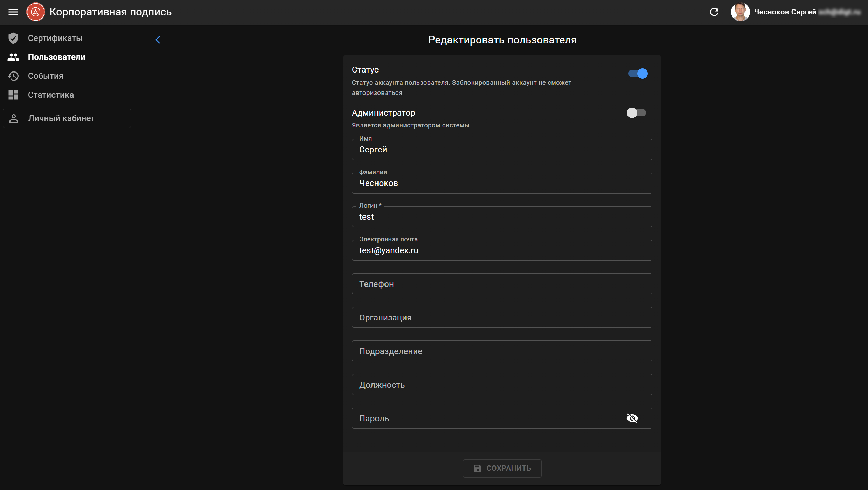This screenshot has height=490, width=868.
Task: Click the red Корпоративная подпись logo
Action: tap(36, 12)
